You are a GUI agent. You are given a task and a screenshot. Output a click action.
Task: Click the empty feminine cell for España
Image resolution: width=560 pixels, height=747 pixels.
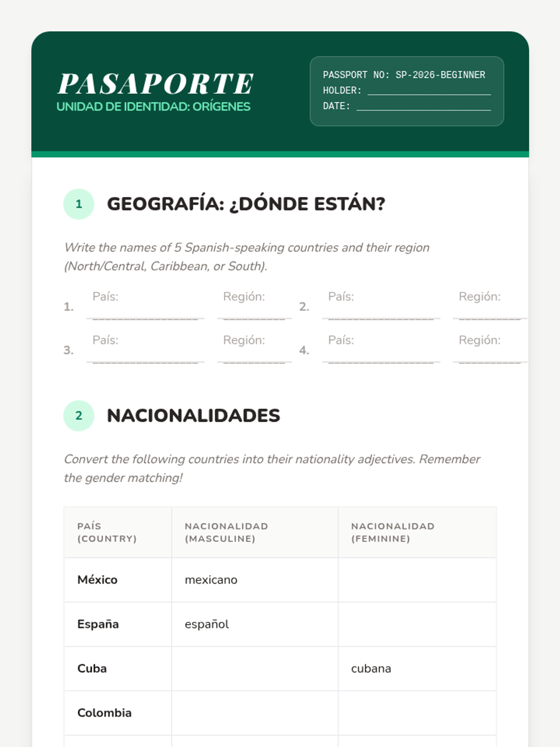click(x=417, y=624)
